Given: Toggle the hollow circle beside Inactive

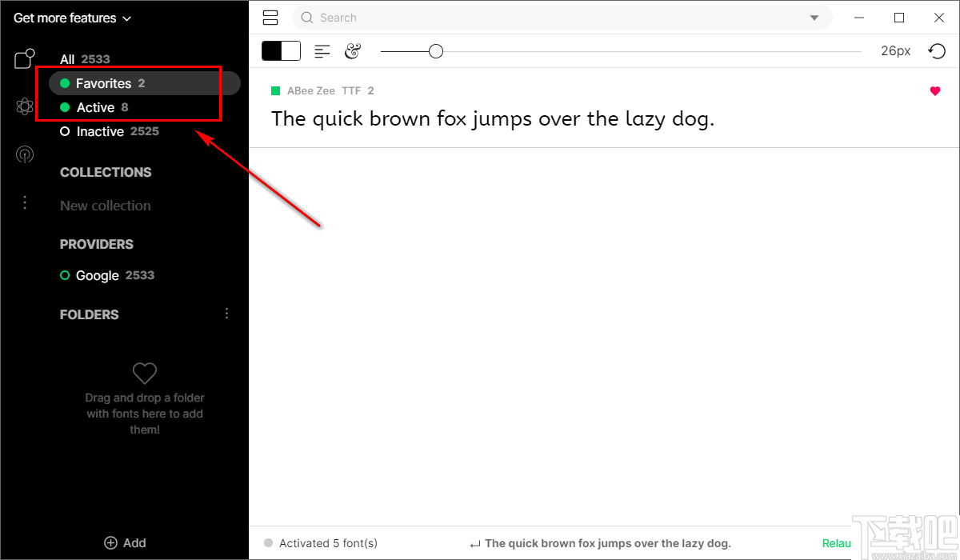Looking at the screenshot, I should click(65, 131).
